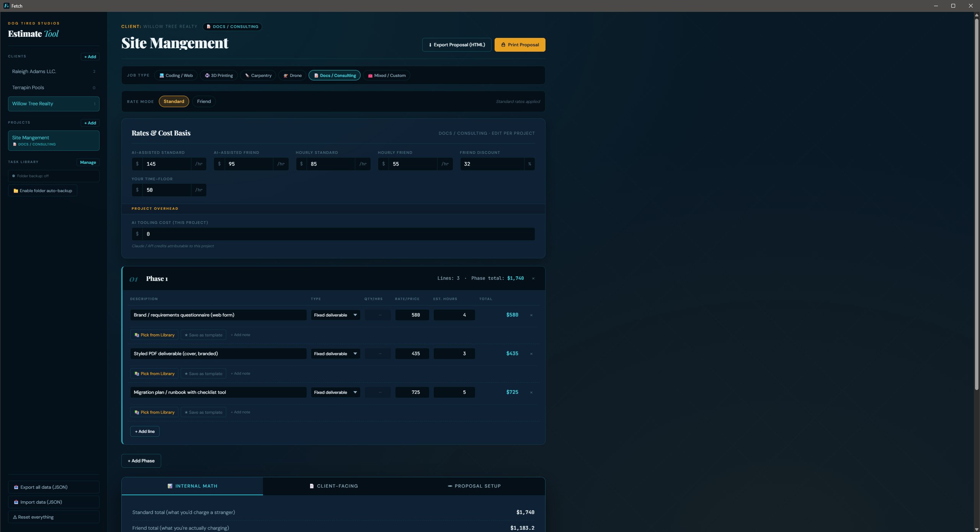Edit price 435 for Styled PDF line
The height and width of the screenshot is (532, 980).
[x=412, y=354]
